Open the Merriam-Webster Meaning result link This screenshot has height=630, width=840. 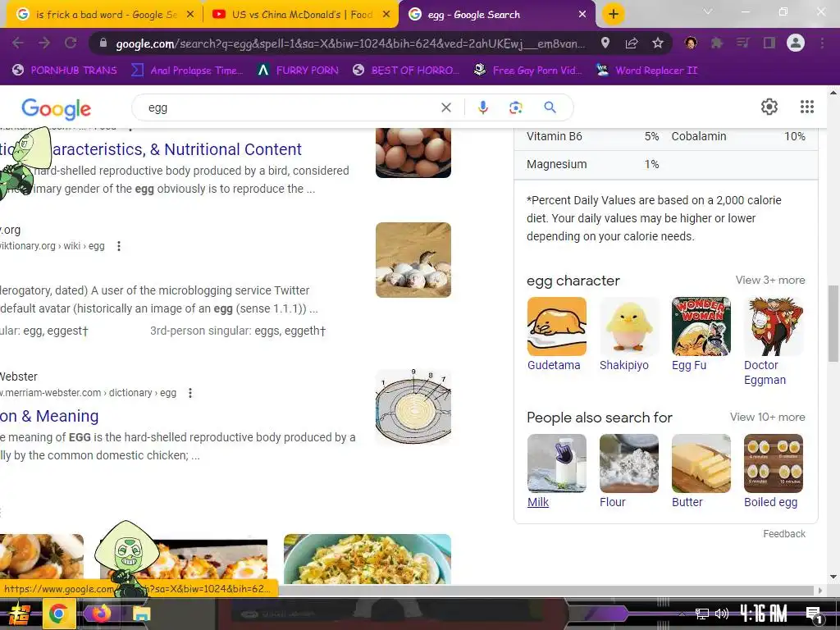pyautogui.click(x=49, y=416)
